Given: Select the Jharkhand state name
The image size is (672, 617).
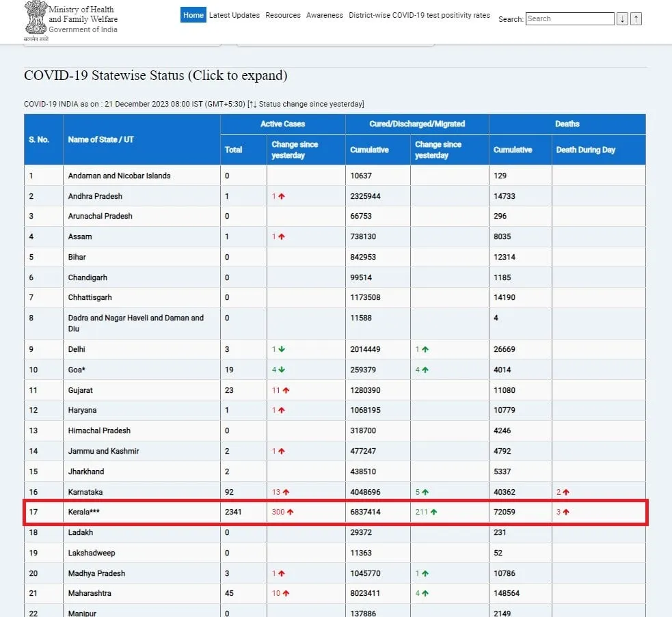Looking at the screenshot, I should pos(86,471).
